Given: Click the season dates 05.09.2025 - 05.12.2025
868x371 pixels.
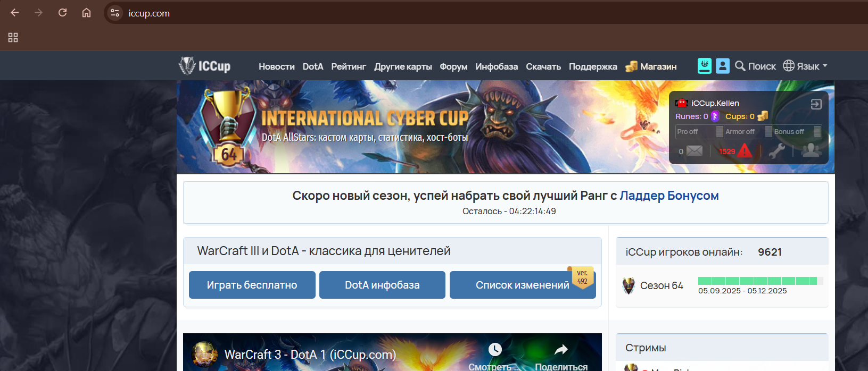Looking at the screenshot, I should pos(742,291).
